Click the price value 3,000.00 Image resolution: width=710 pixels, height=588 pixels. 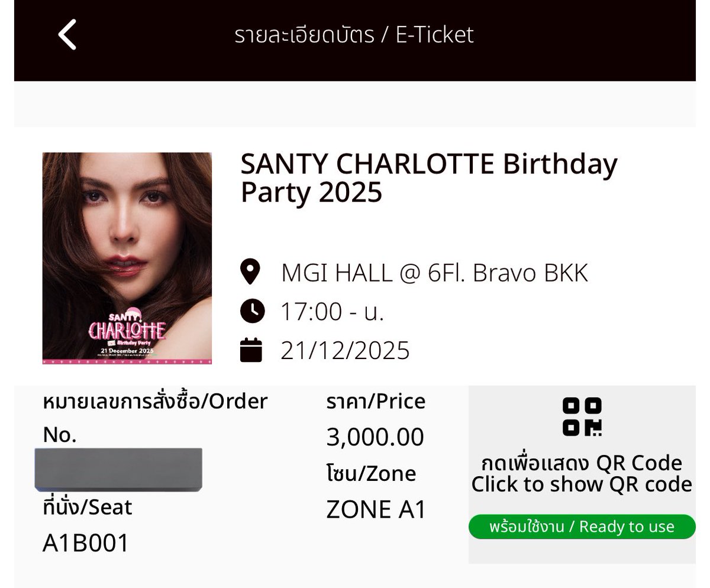(x=375, y=437)
